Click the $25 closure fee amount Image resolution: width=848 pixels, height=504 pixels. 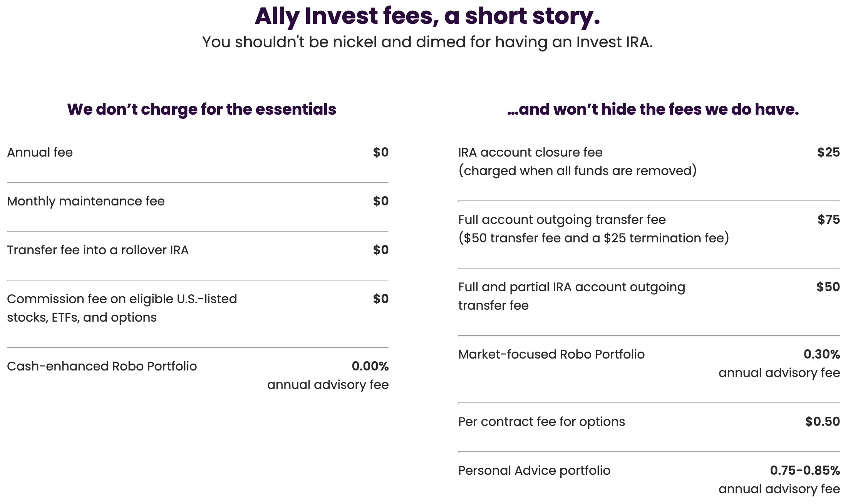828,152
